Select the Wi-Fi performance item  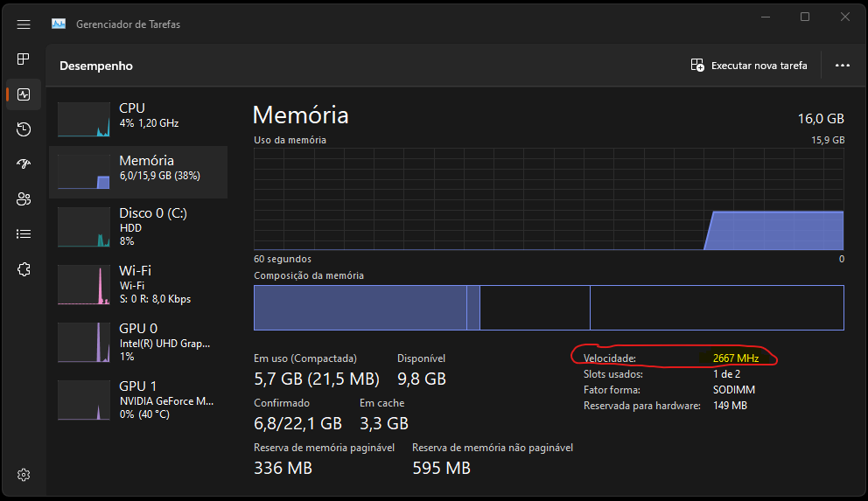pos(138,284)
